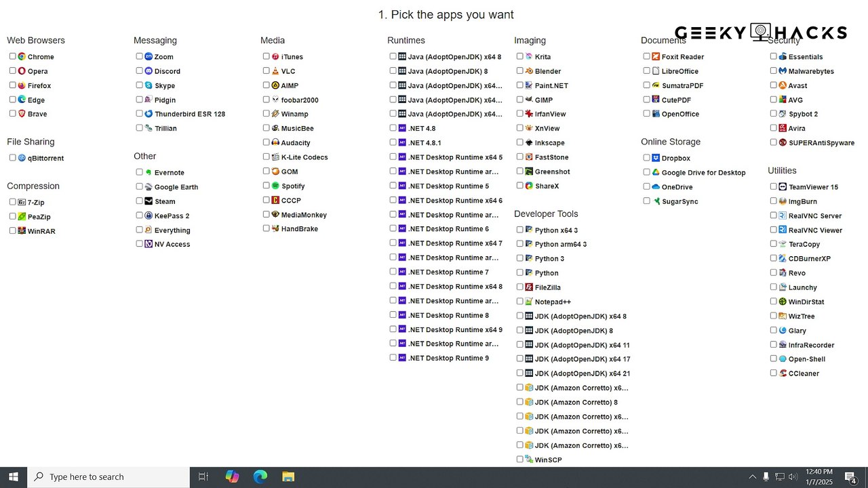Select the .NET 4.8.1 checkbox
Screen dimensions: 868x488
click(x=393, y=142)
